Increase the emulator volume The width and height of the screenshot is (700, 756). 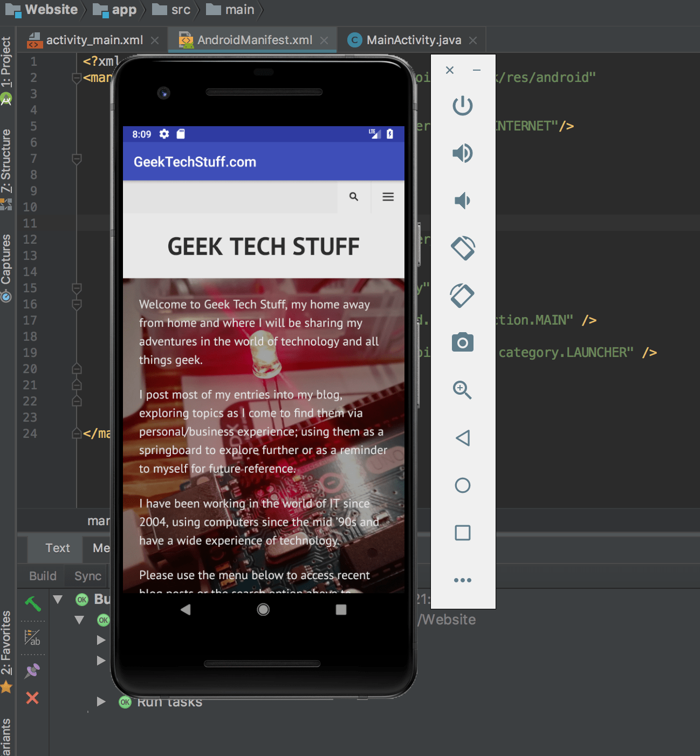[x=462, y=153]
